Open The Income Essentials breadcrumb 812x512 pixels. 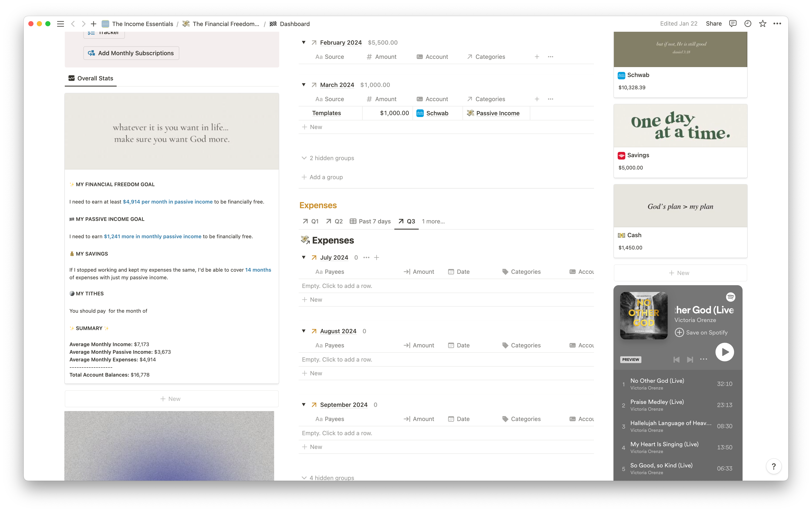[138, 24]
